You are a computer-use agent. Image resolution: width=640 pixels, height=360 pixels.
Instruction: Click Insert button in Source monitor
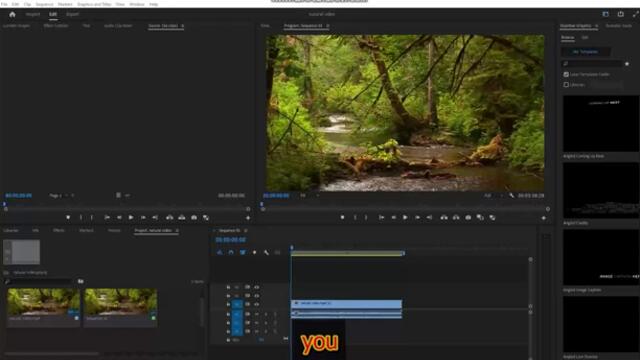169,218
